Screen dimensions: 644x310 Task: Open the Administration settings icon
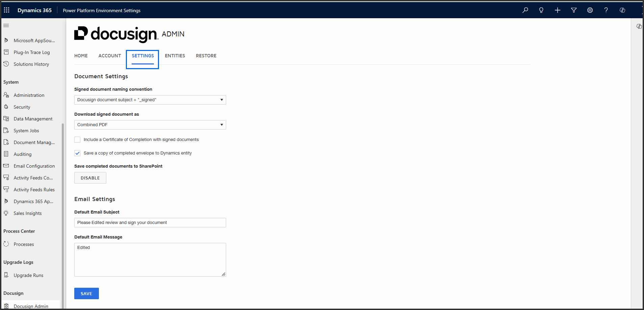point(6,95)
